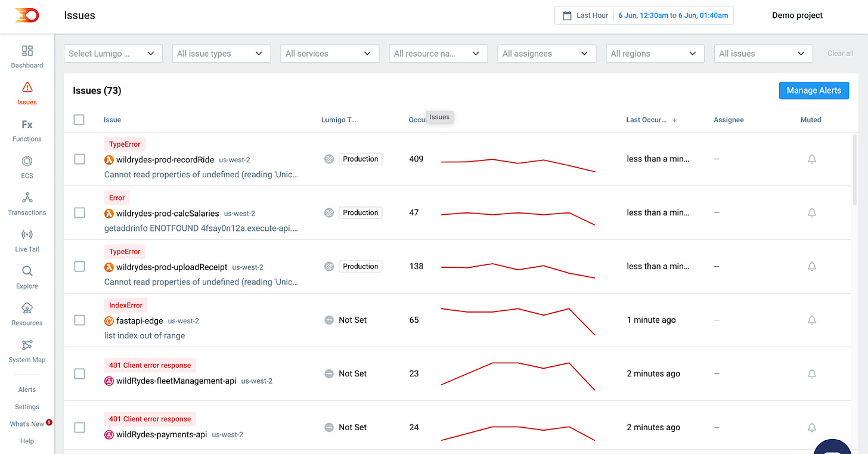Check the wildrydes-prod-uploadReceipt issue checkbox
This screenshot has width=868, height=454.
79,267
